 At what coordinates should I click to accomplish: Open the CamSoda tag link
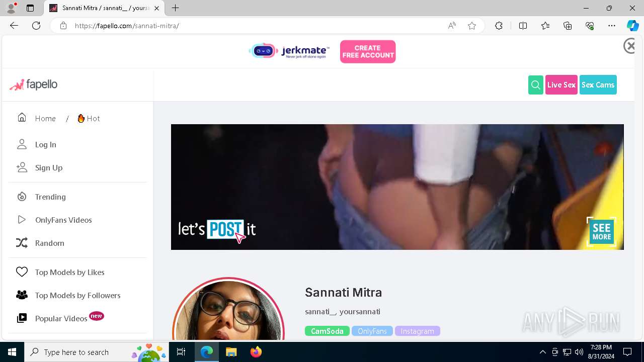[327, 331]
